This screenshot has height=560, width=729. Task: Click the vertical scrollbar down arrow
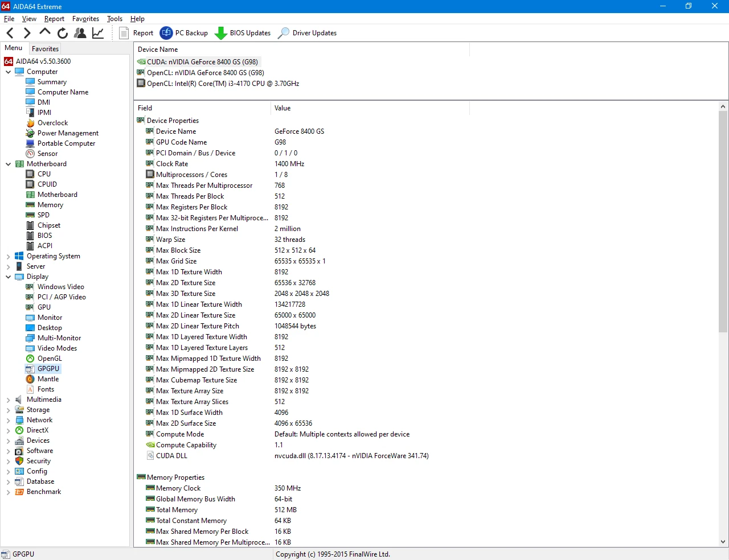[x=723, y=542]
